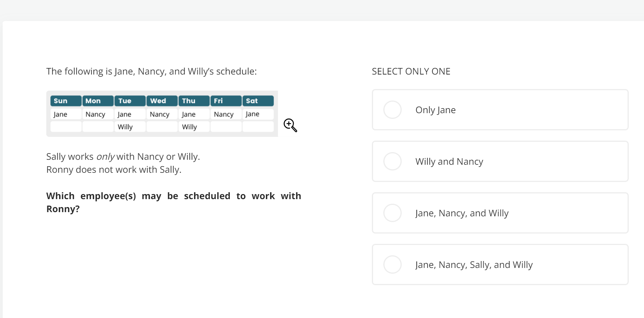The image size is (644, 318).
Task: Click the Fri column header in schedule
Action: pyautogui.click(x=226, y=101)
